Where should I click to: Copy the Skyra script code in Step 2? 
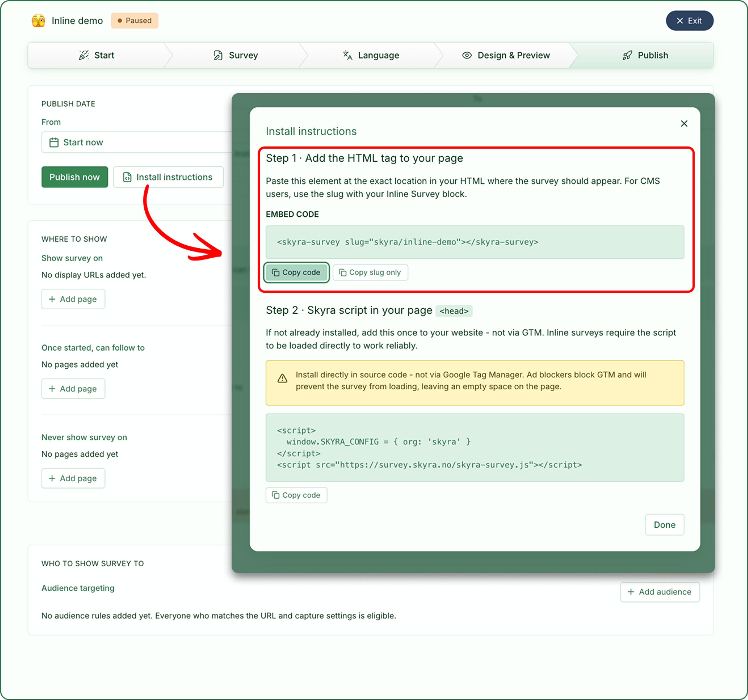296,495
